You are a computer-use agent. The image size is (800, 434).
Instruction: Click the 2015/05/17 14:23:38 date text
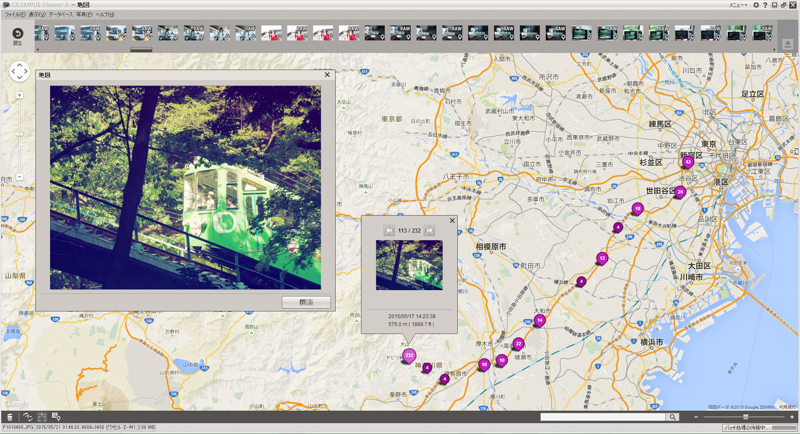412,316
